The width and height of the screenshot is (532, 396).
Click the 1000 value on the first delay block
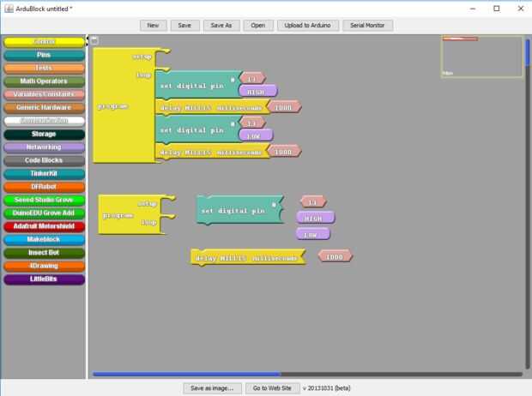click(284, 107)
